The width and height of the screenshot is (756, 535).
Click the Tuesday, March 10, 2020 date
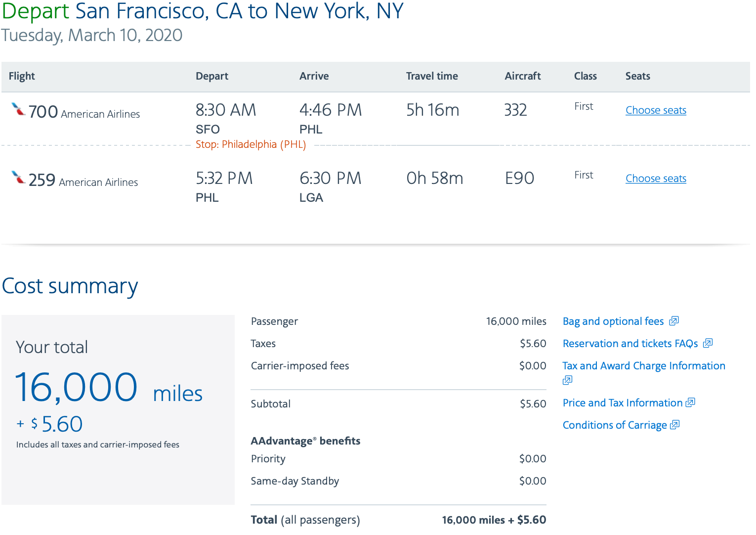pos(92,36)
